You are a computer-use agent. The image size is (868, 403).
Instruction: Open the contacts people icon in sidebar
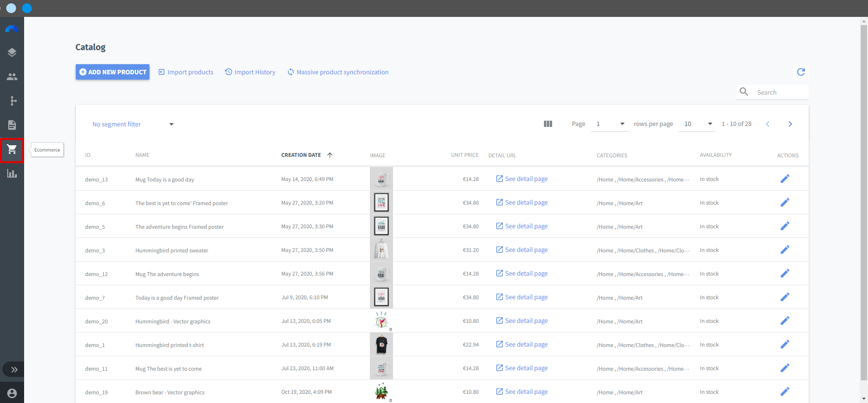[12, 77]
